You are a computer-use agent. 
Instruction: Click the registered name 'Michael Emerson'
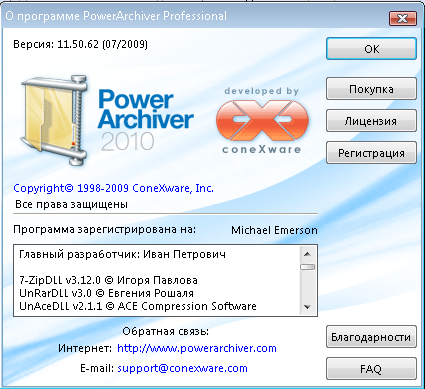click(x=274, y=230)
